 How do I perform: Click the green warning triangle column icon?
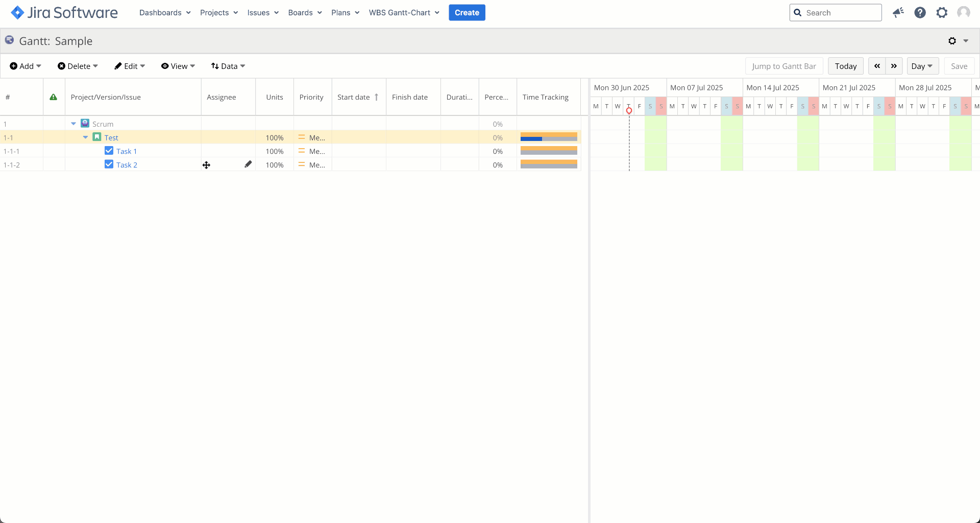(x=54, y=97)
